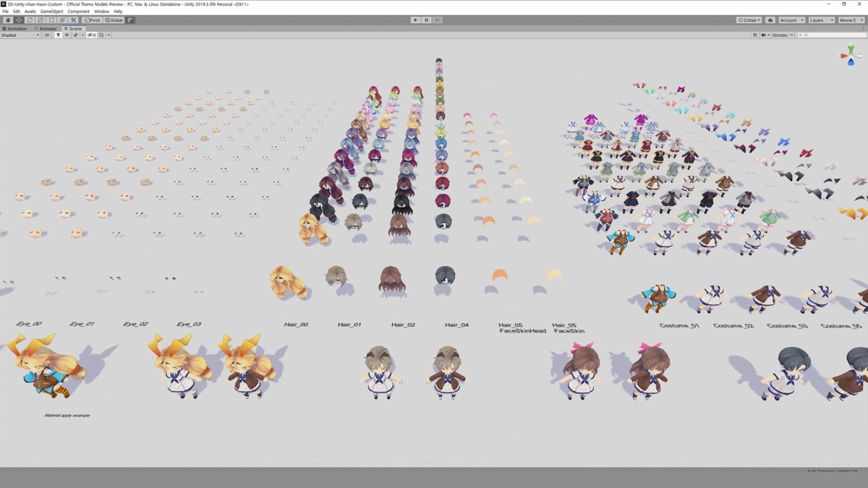Select character above Costume_02 label
Image resolution: width=868 pixels, height=488 pixels.
pos(712,299)
